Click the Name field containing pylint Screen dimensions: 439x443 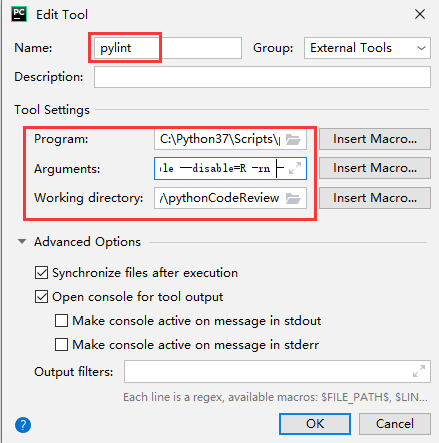168,48
